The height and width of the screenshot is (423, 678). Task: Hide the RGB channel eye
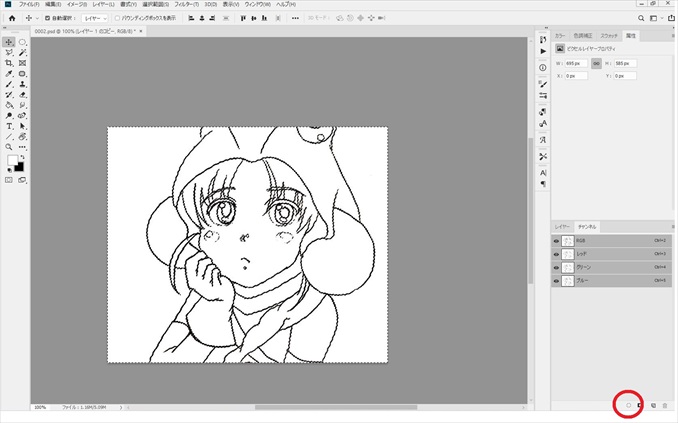(556, 240)
